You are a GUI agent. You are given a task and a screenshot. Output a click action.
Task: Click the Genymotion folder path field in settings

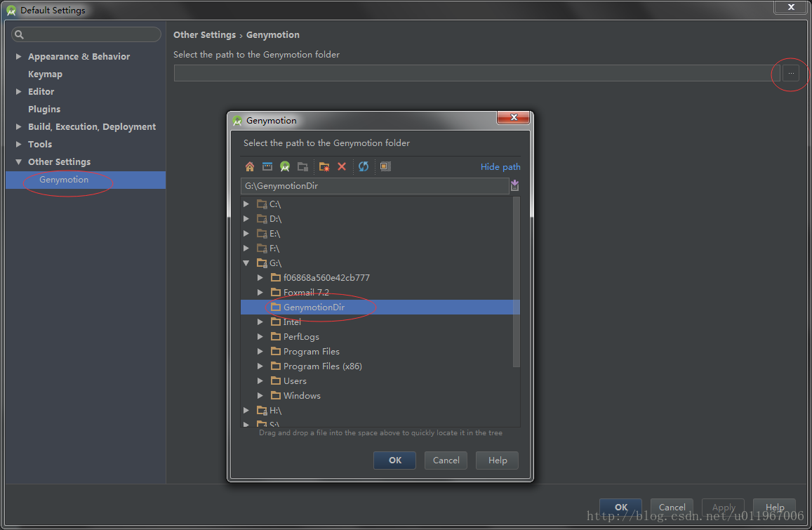(477, 73)
